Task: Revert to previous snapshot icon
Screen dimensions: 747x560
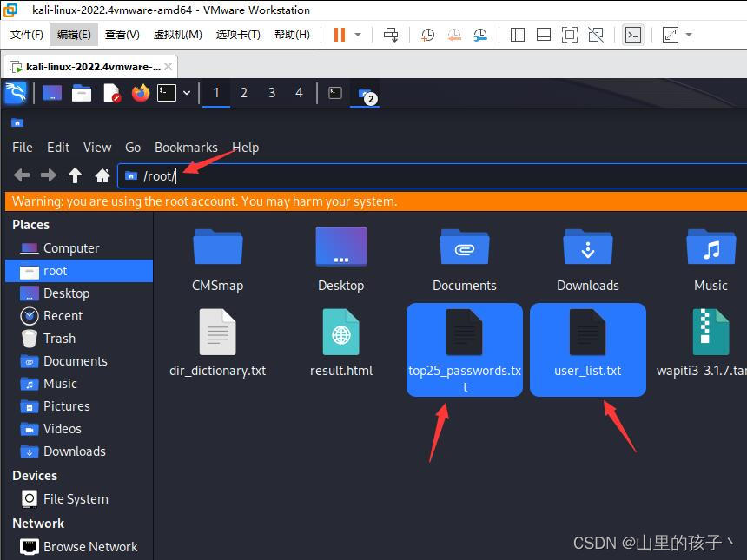Action: pyautogui.click(x=454, y=35)
